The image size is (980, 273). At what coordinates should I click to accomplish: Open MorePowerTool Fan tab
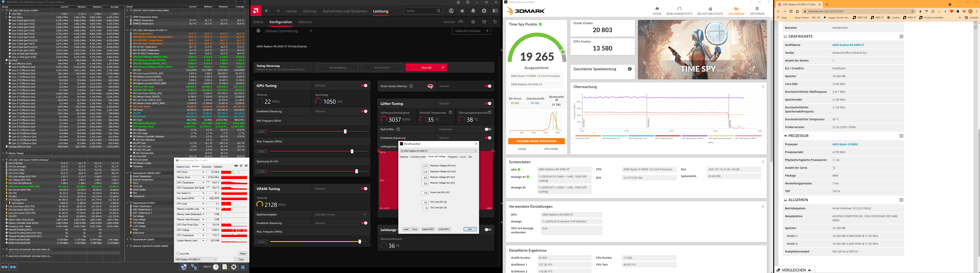[x=470, y=157]
